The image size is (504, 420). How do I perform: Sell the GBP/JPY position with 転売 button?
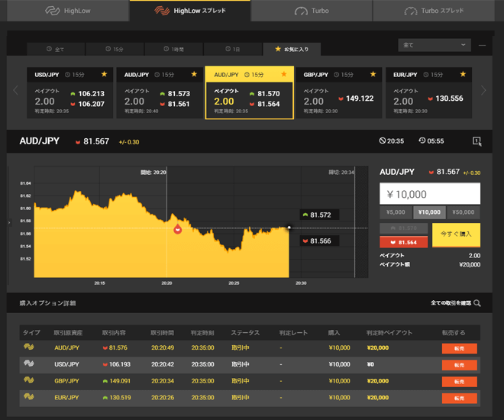[x=459, y=382]
